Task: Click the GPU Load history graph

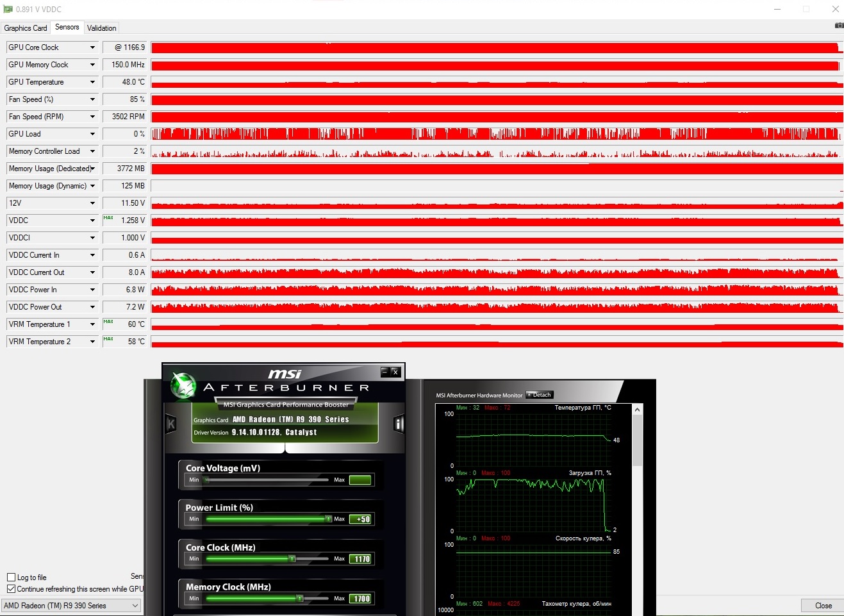Action: coord(497,134)
